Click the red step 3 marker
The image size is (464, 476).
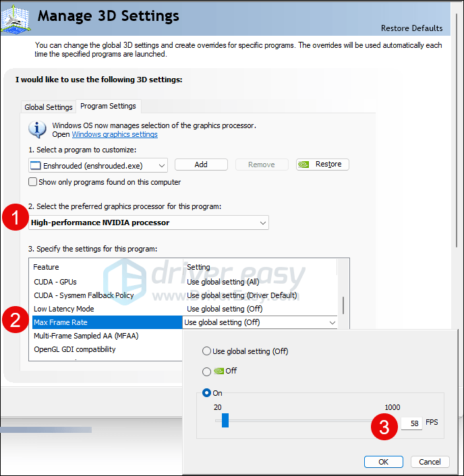pos(384,427)
